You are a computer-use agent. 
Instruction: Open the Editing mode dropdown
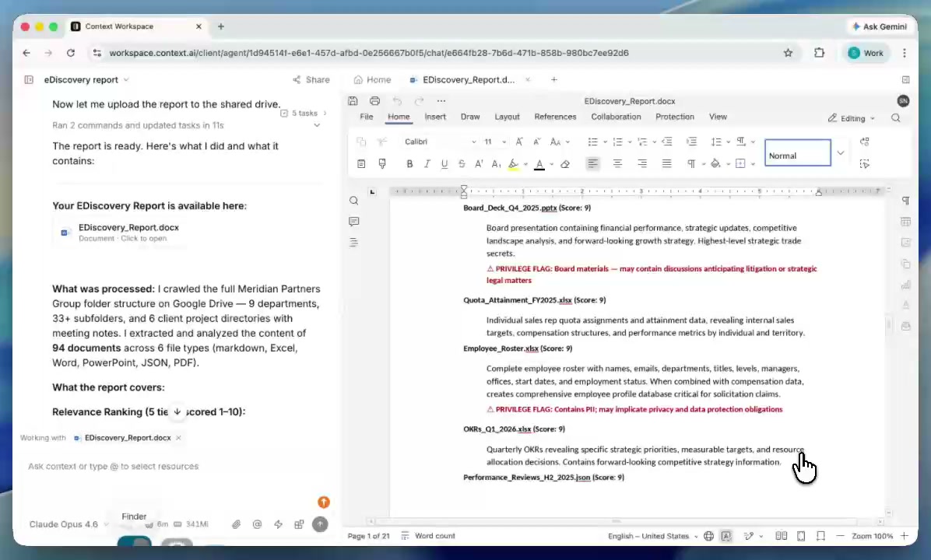(852, 118)
